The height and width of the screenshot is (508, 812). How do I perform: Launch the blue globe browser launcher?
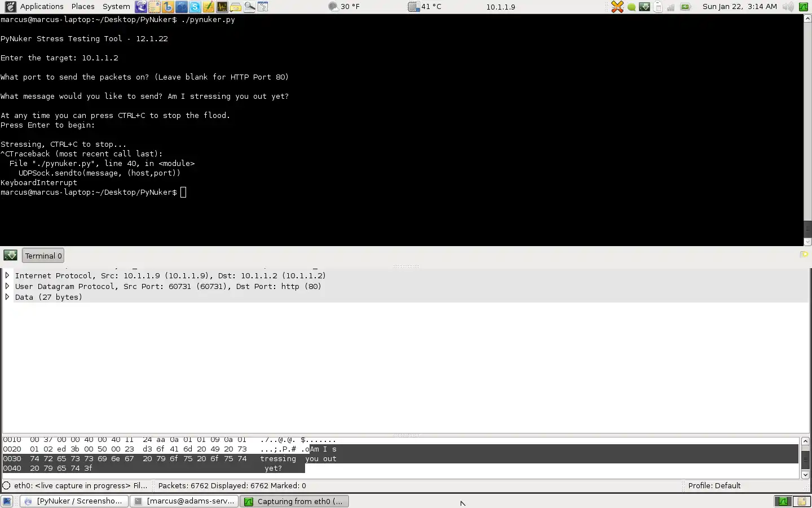tap(182, 7)
